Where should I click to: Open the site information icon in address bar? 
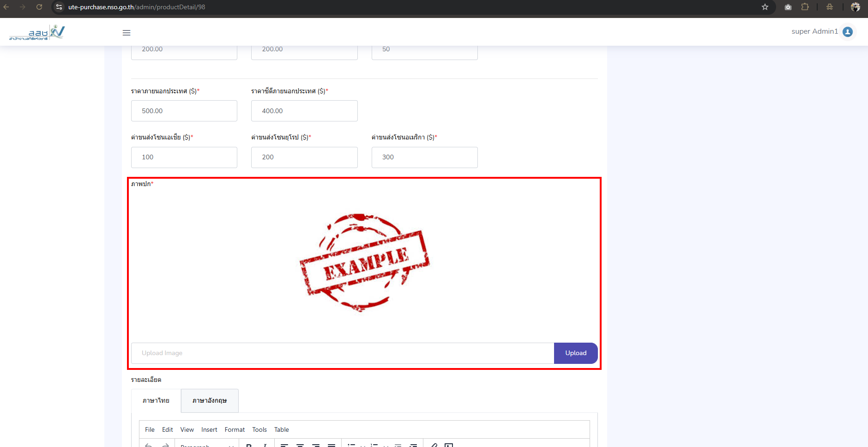pos(59,7)
